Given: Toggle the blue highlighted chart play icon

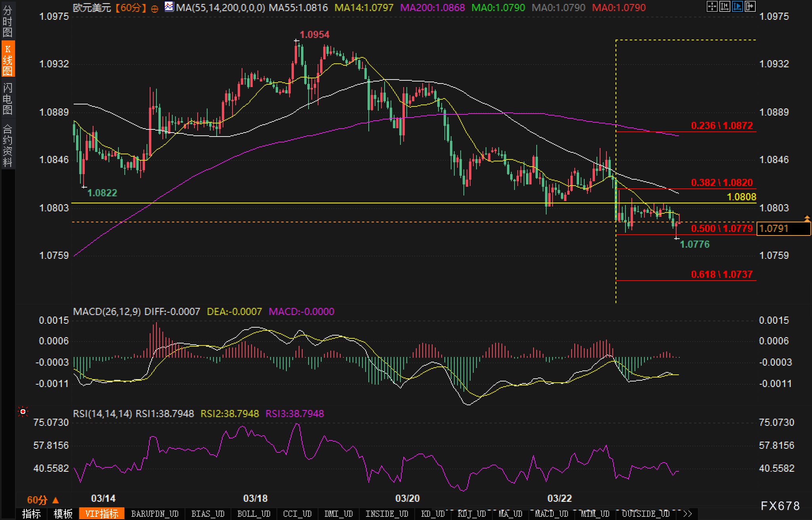Looking at the screenshot, I should 737,6.
